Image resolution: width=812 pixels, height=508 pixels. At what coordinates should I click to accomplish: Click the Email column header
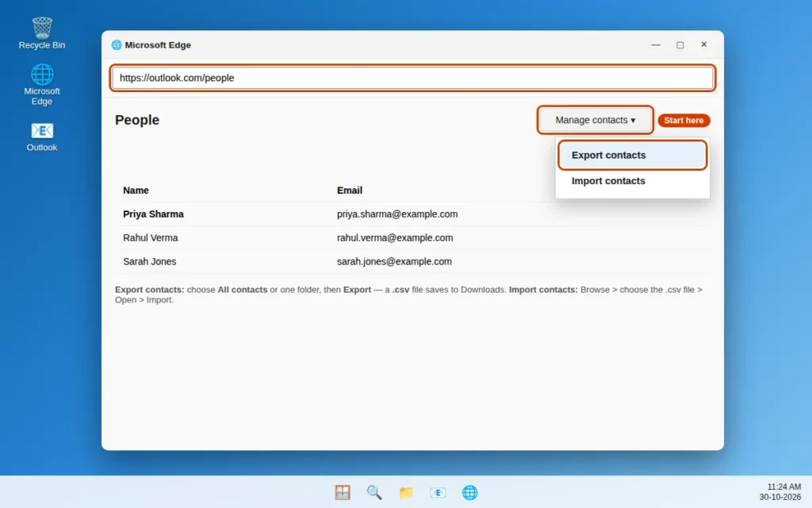click(350, 190)
